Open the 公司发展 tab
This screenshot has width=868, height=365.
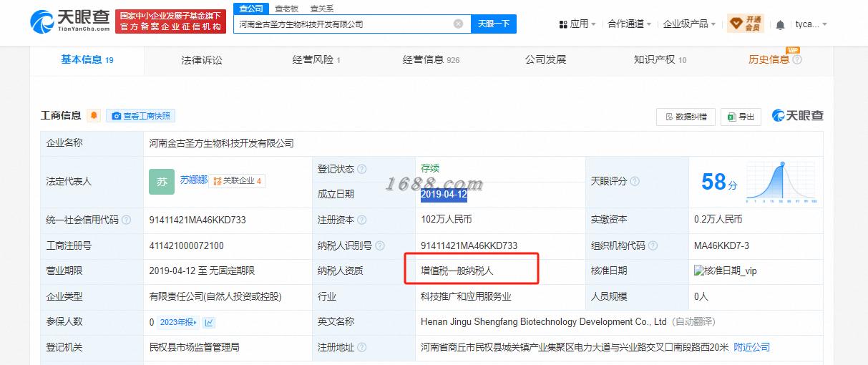pyautogui.click(x=545, y=60)
